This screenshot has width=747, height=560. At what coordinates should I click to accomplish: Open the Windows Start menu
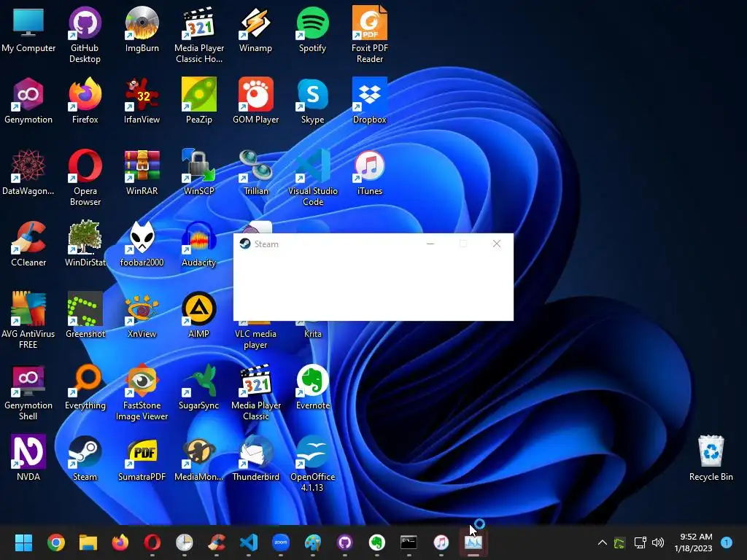click(x=23, y=542)
